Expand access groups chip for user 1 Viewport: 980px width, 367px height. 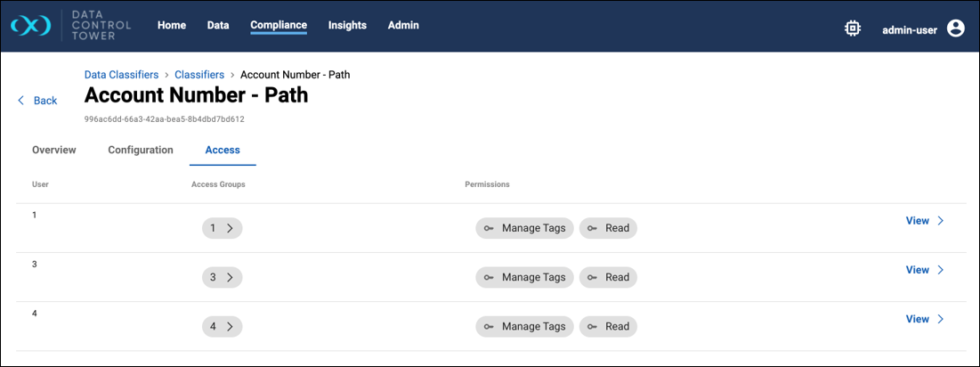click(x=222, y=228)
